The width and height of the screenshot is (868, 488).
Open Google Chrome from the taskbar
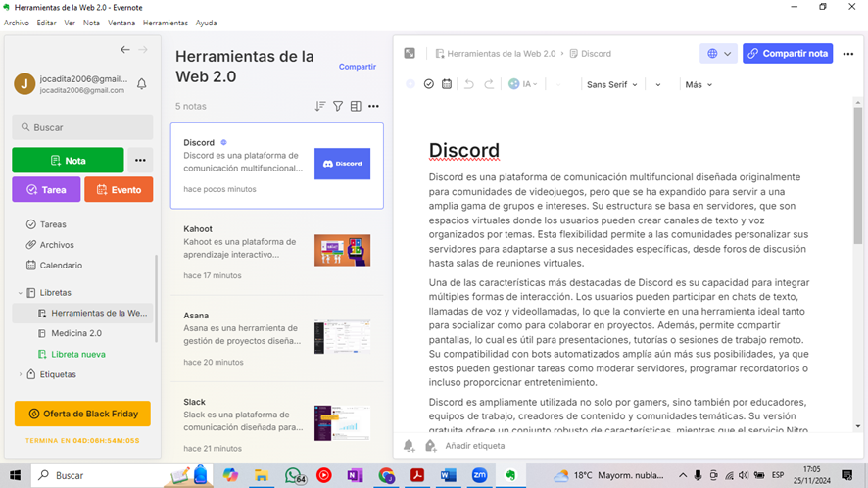click(x=386, y=475)
